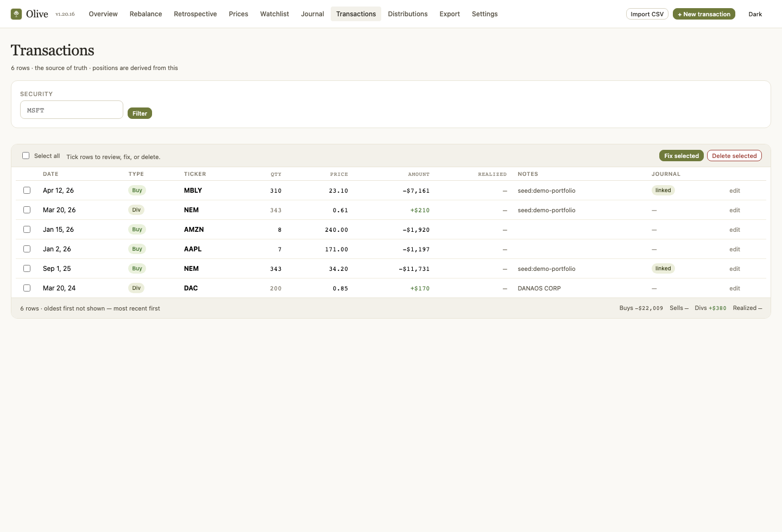Click the DAC ticker
This screenshot has height=532, width=782.
(191, 288)
